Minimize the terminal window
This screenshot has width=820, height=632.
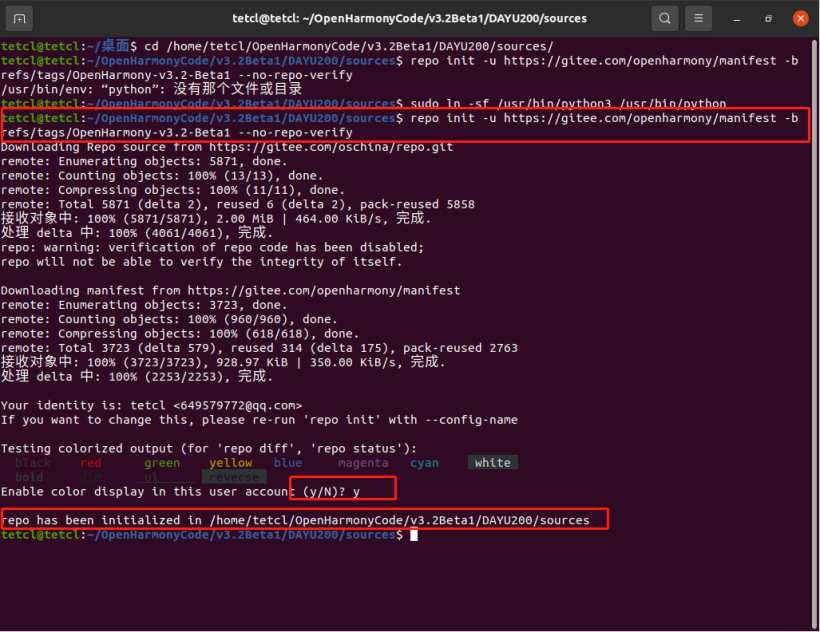739,18
